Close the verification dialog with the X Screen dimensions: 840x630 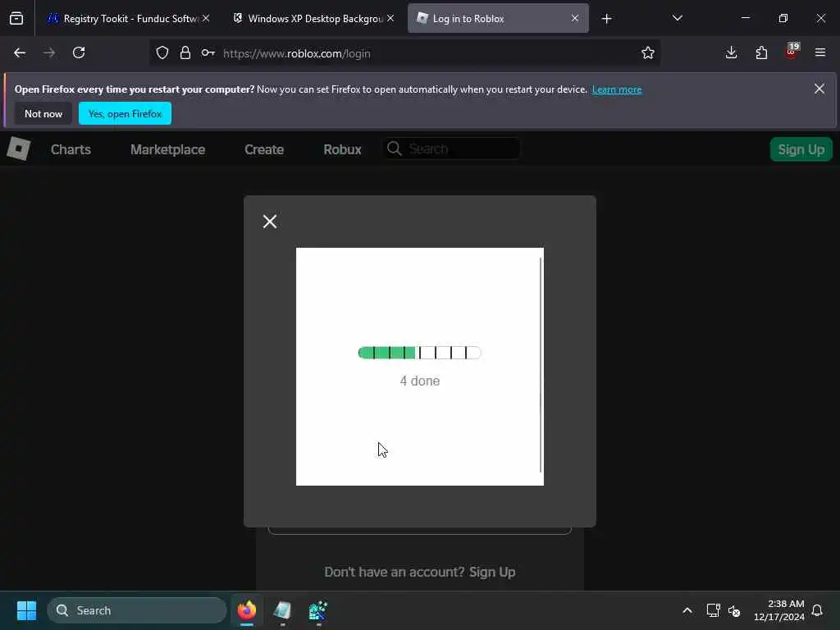[x=270, y=221]
